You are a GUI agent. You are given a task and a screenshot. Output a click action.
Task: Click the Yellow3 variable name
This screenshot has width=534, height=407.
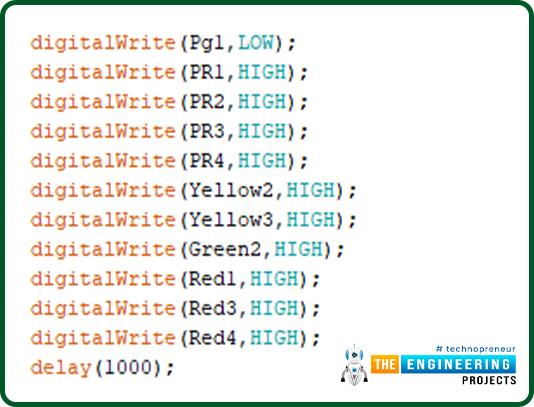(231, 220)
